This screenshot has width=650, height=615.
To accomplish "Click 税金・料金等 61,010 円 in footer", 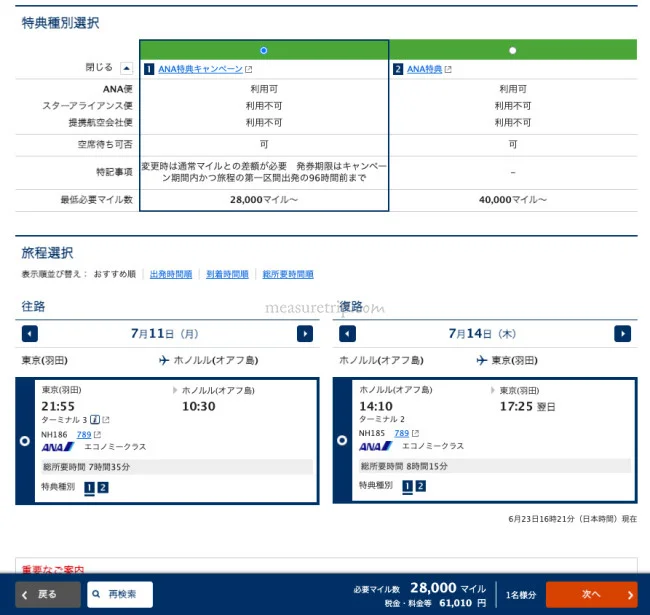I will click(435, 603).
